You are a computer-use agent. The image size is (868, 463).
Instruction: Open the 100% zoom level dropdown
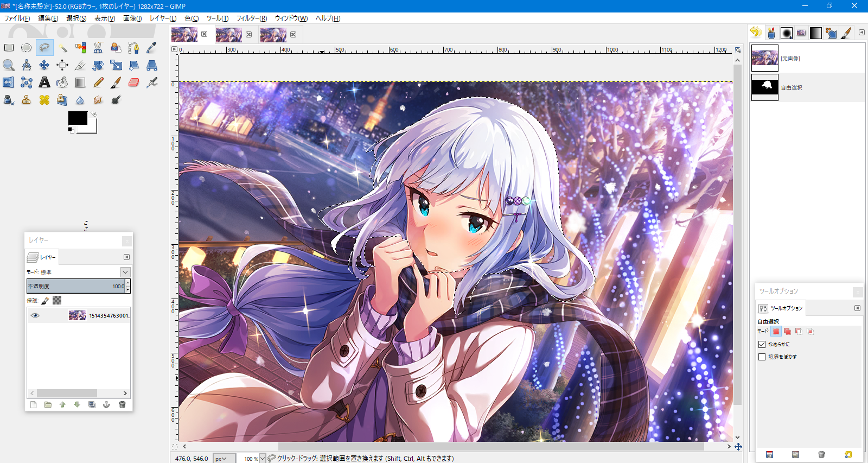tap(263, 459)
